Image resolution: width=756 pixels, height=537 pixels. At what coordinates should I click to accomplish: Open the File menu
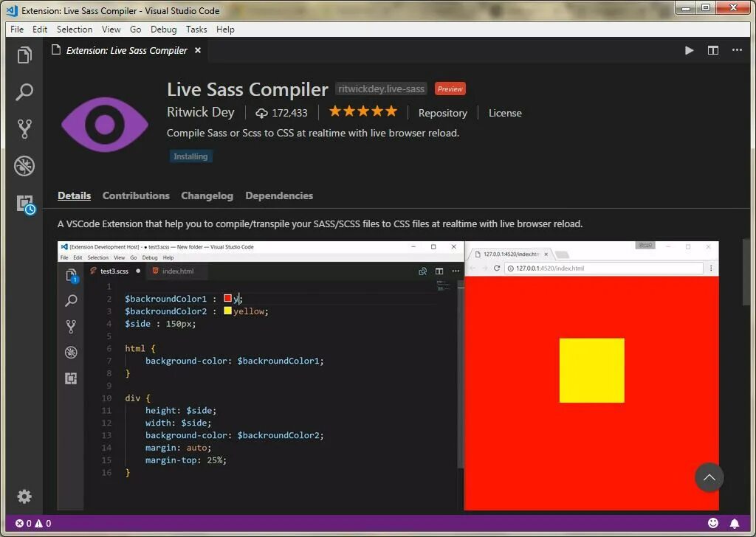pyautogui.click(x=17, y=30)
